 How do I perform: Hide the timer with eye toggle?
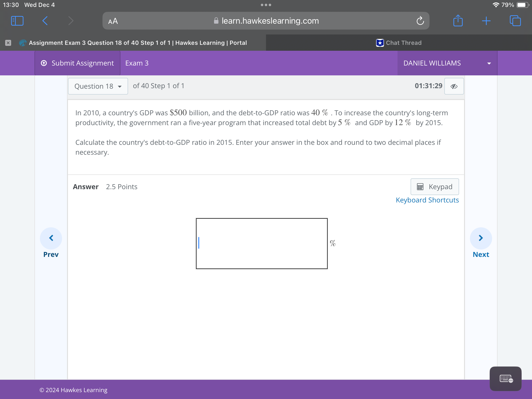click(x=454, y=86)
